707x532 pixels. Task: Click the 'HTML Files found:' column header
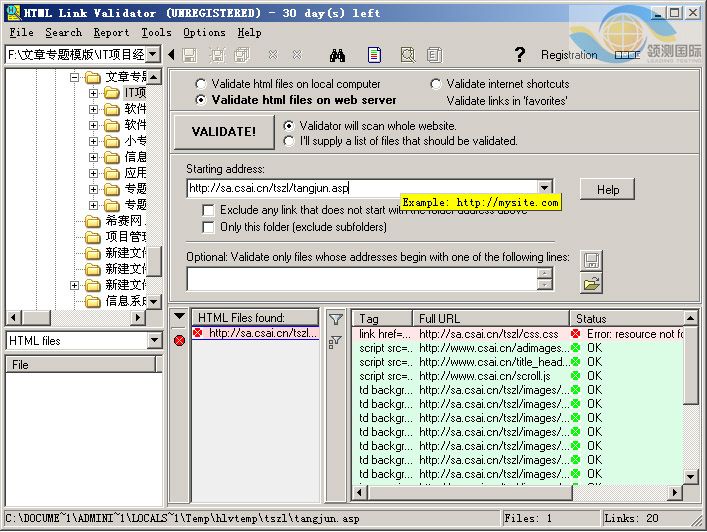[255, 318]
